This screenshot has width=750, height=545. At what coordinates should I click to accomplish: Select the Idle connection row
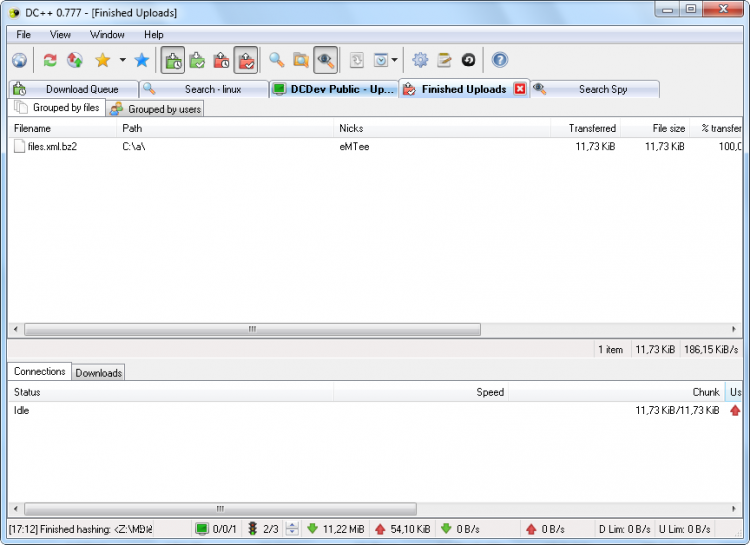375,410
